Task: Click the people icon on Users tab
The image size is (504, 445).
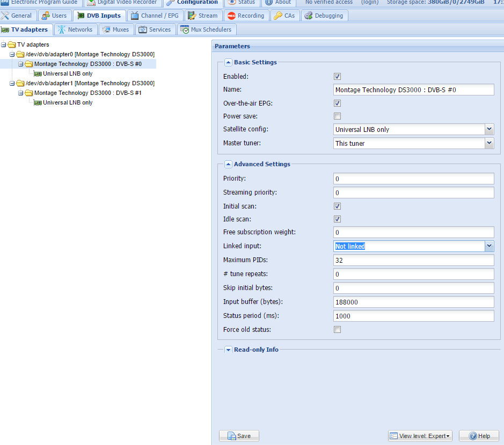Action: pos(46,16)
